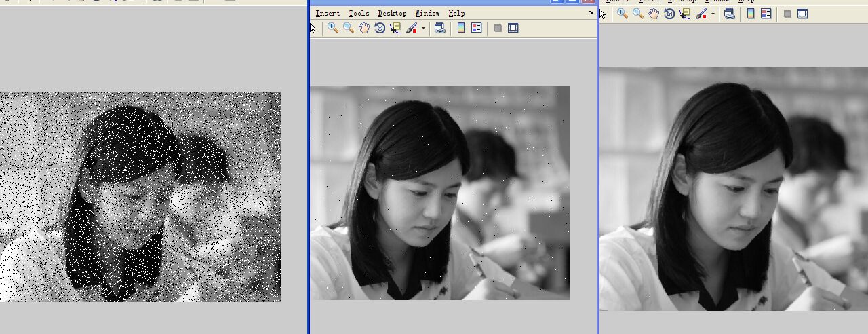Toggle Insert Legend in middle figure toolbar
Image resolution: width=868 pixels, height=334 pixels.
(x=477, y=28)
